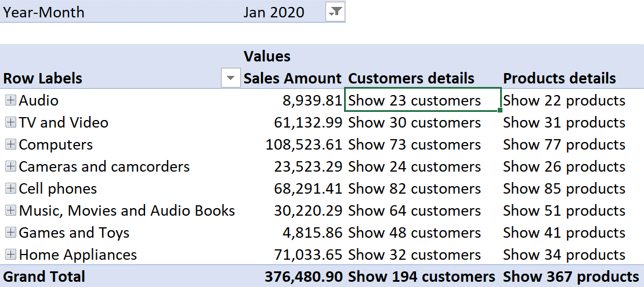Click Show 85 products cell
This screenshot has height=287, width=644.
point(564,188)
